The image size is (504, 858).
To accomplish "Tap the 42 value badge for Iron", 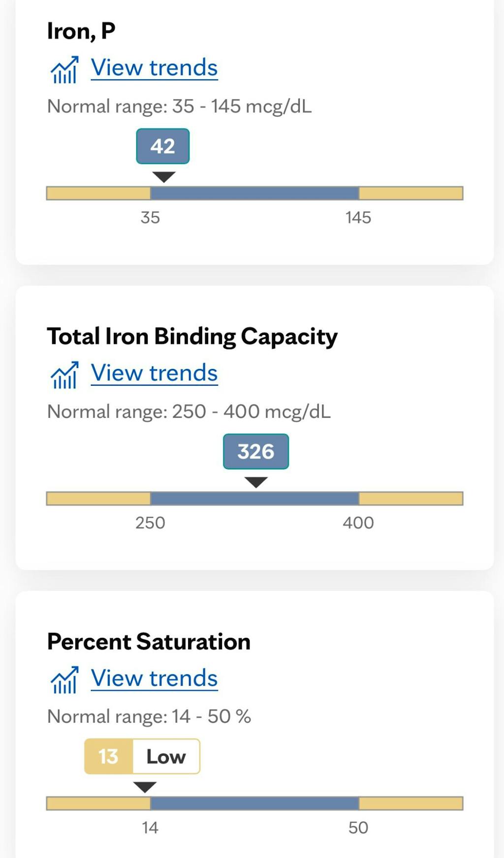I will click(x=163, y=146).
